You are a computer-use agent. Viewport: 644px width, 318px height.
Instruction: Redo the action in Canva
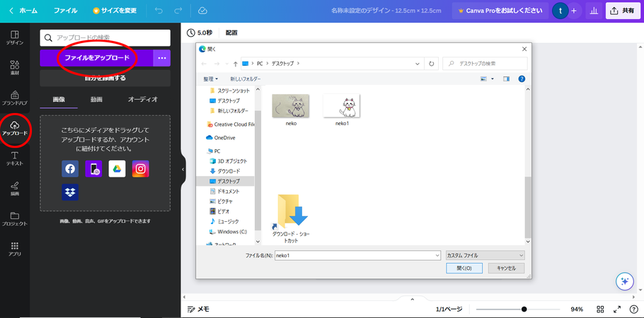click(x=178, y=11)
